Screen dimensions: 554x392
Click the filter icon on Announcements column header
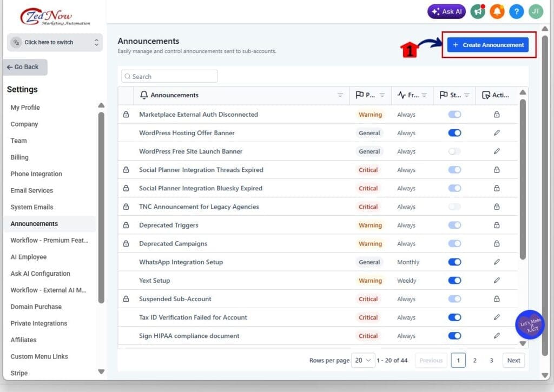click(x=341, y=95)
